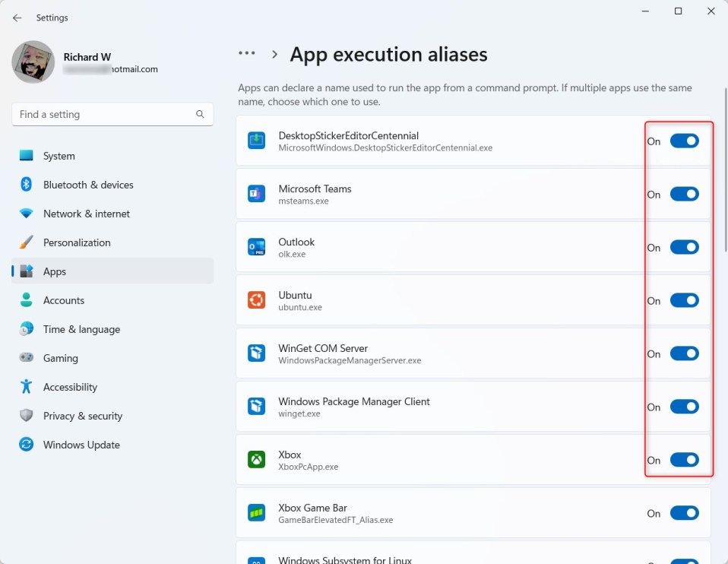The width and height of the screenshot is (728, 564).
Task: Turn off the Microsoft Teams alias toggle
Action: tap(684, 194)
